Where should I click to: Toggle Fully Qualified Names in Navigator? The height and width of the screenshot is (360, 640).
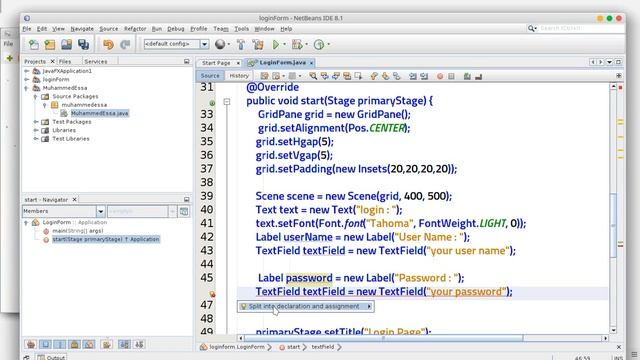107,344
